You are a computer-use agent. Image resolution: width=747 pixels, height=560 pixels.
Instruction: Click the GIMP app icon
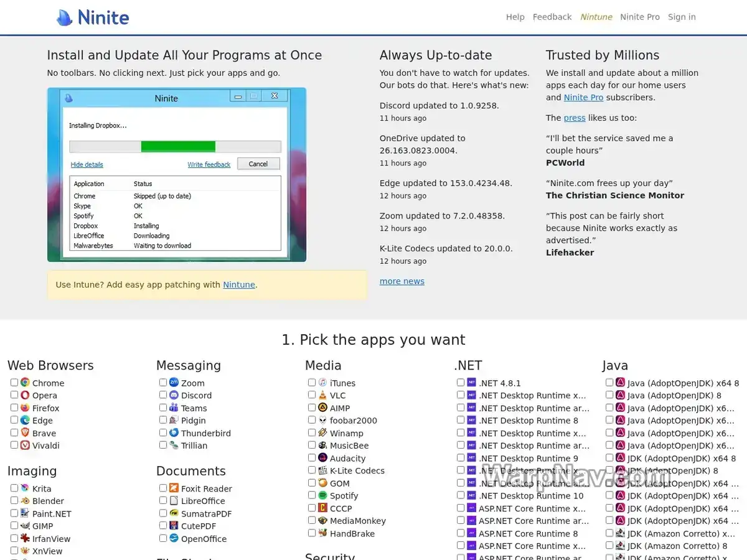(x=25, y=526)
